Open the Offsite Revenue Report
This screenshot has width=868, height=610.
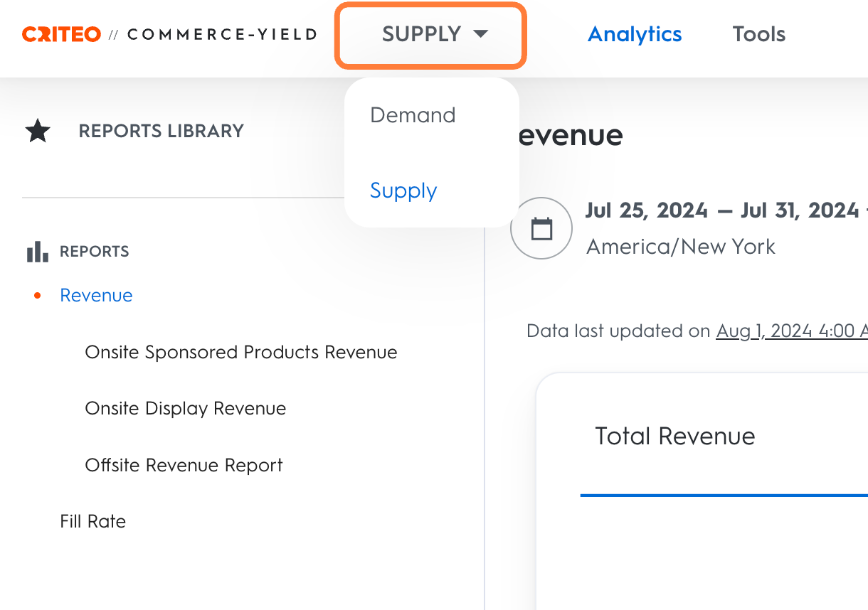tap(184, 465)
